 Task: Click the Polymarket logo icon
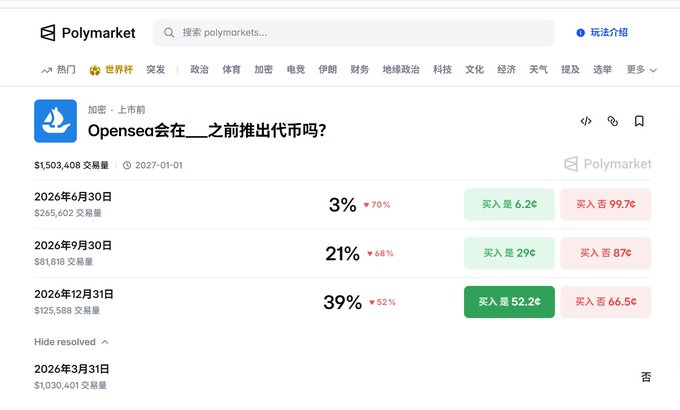pyautogui.click(x=48, y=33)
